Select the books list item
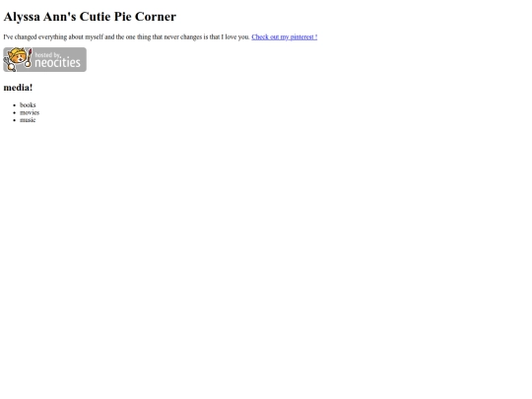Viewport: 532px width, 399px height. (x=28, y=104)
